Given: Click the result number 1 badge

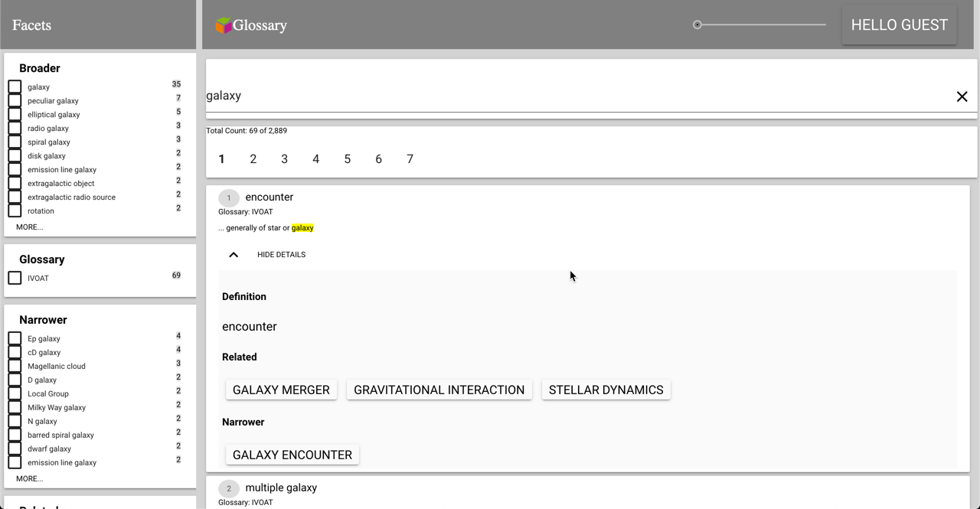Looking at the screenshot, I should [228, 198].
